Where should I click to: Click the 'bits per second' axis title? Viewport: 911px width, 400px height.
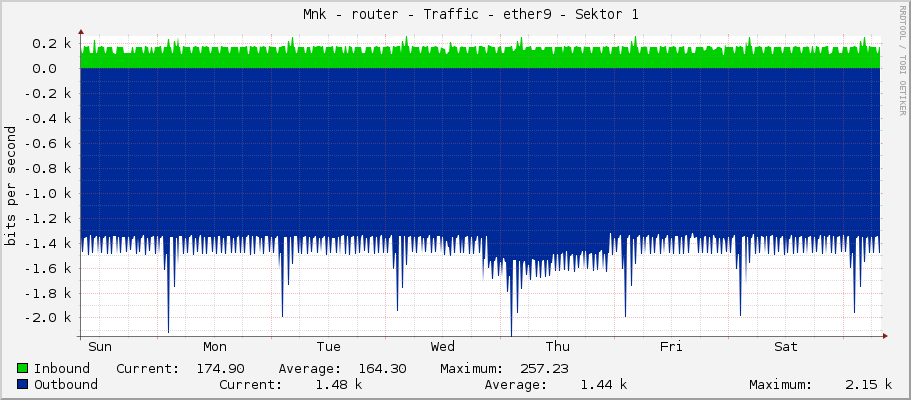(x=10, y=185)
